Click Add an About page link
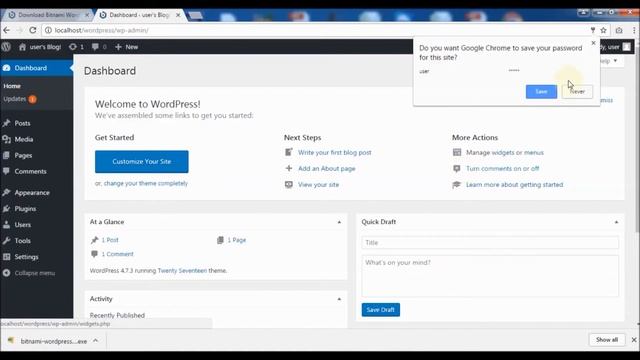 327,169
